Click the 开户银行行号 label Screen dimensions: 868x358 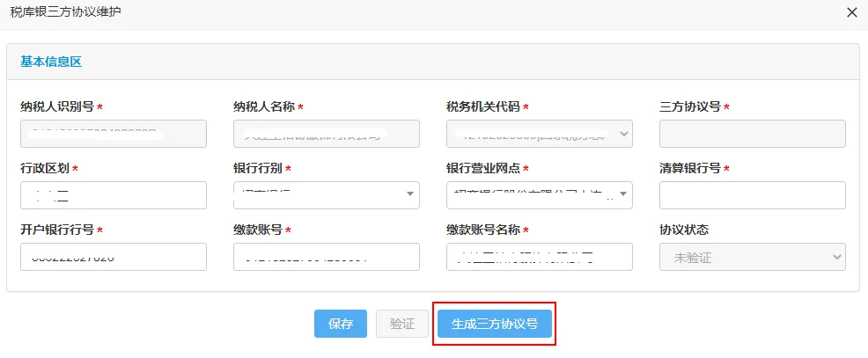click(57, 230)
